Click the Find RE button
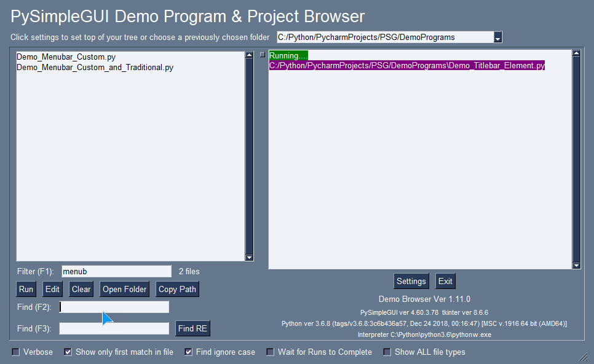The width and height of the screenshot is (594, 364). (192, 328)
